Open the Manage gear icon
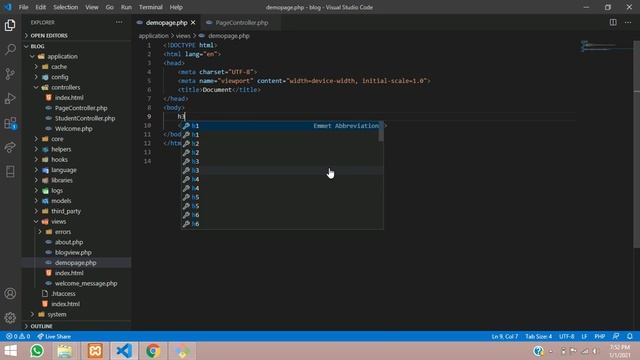Viewport: 640px width, 360px height. (10, 318)
